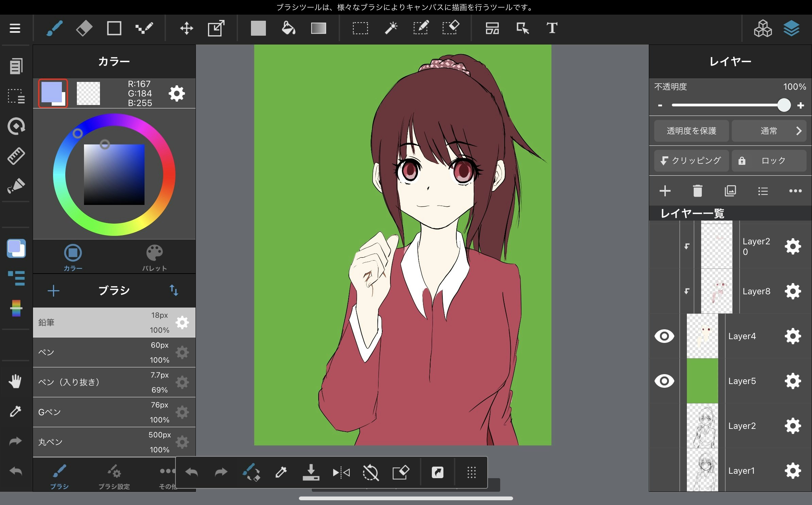
Task: Pick the Move tool
Action: pyautogui.click(x=186, y=28)
